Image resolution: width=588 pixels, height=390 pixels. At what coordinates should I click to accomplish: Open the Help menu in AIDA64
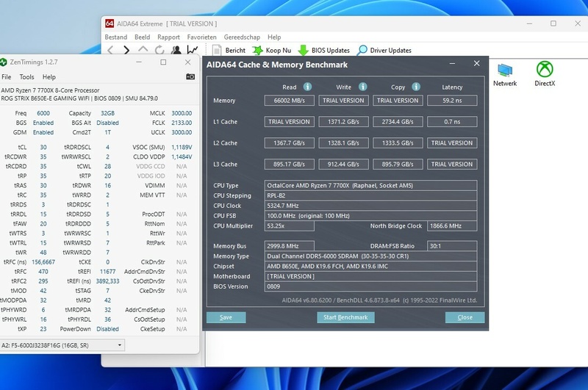[274, 37]
